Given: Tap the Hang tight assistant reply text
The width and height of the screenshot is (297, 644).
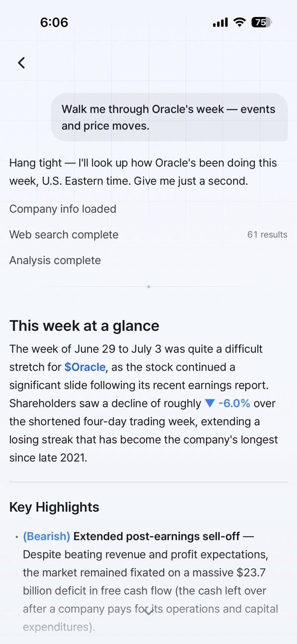Looking at the screenshot, I should (x=143, y=172).
